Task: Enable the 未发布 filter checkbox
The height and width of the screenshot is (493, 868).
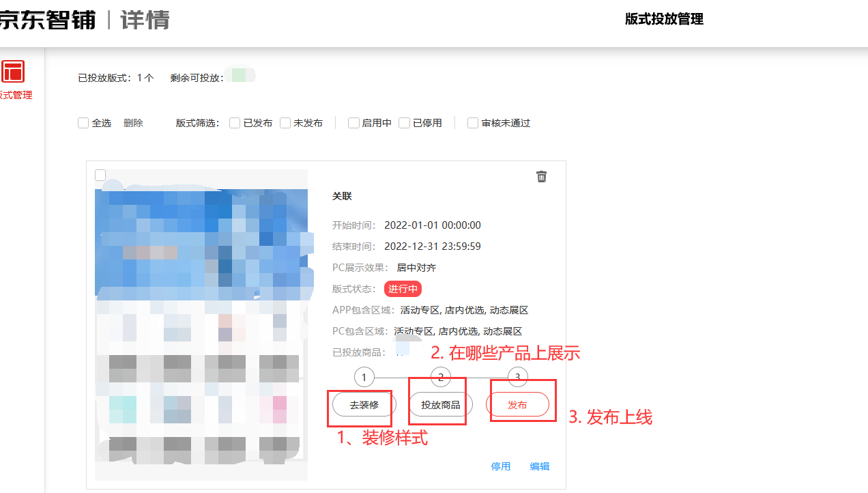Action: (285, 123)
